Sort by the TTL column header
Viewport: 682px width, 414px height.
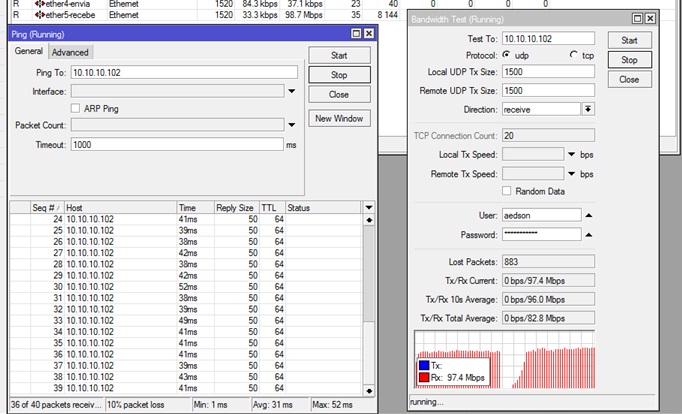[272, 207]
